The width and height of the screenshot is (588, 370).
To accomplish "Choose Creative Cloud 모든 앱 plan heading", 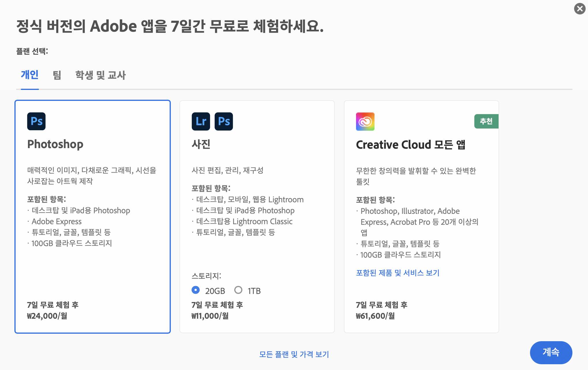I will coord(410,145).
